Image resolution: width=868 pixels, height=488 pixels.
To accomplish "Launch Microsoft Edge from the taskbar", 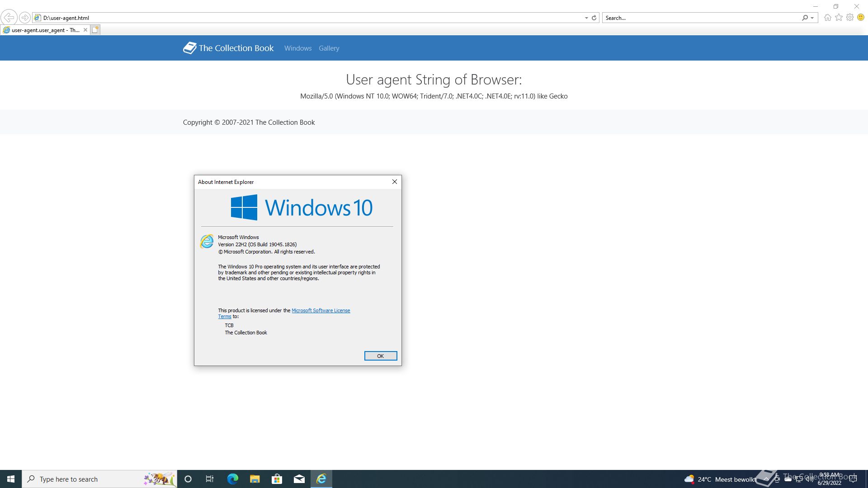I will [232, 479].
